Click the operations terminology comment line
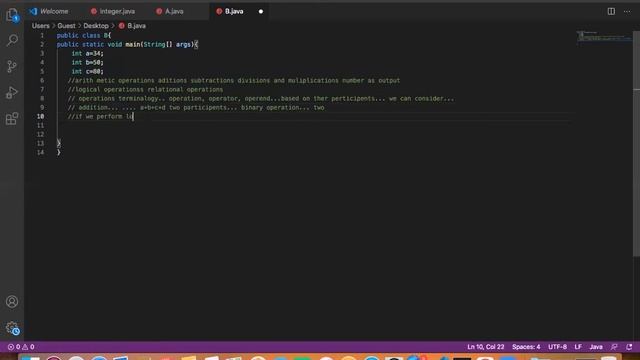Viewport: 640px width, 360px height. pyautogui.click(x=261, y=98)
